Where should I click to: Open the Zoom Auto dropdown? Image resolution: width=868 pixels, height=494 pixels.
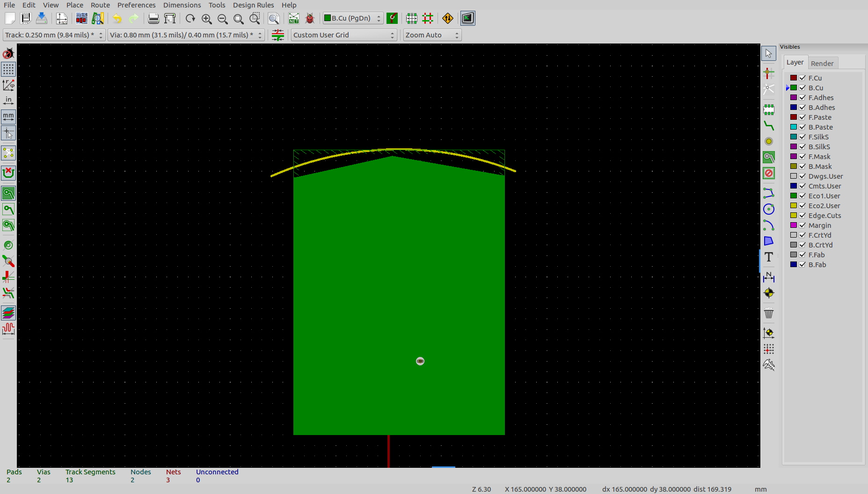[x=432, y=35]
